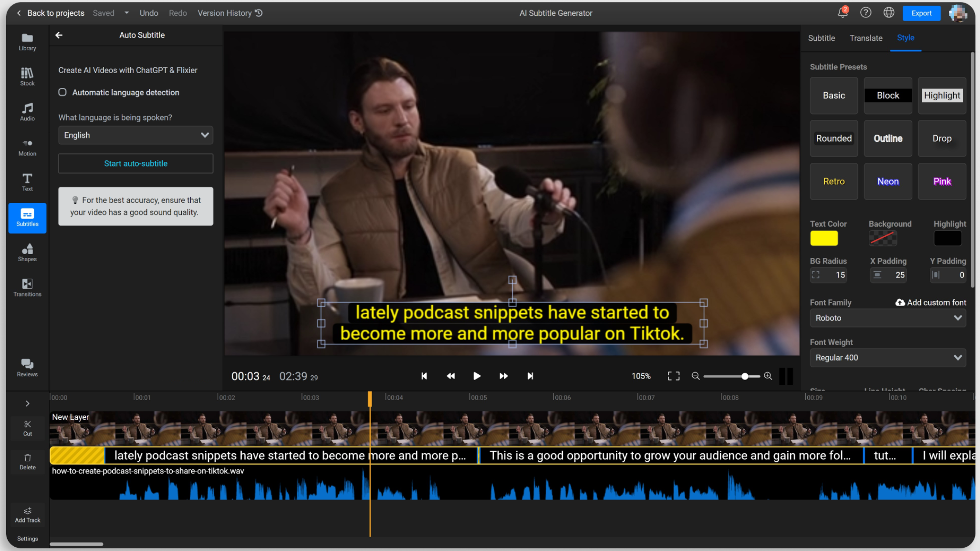Screen dimensions: 980x551
Task: Select the Shapes tool in sidebar
Action: [x=27, y=252]
